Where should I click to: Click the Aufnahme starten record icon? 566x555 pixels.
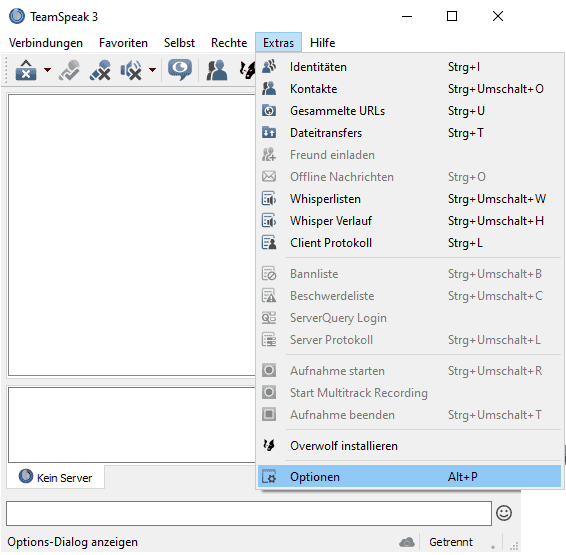[269, 371]
